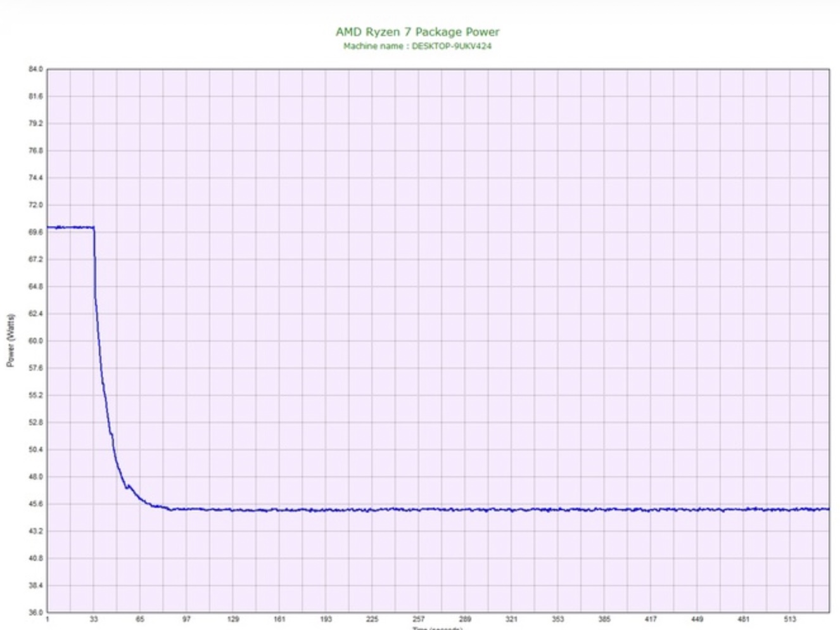Click the '64.8' power axis value
The image size is (840, 630).
(35, 286)
